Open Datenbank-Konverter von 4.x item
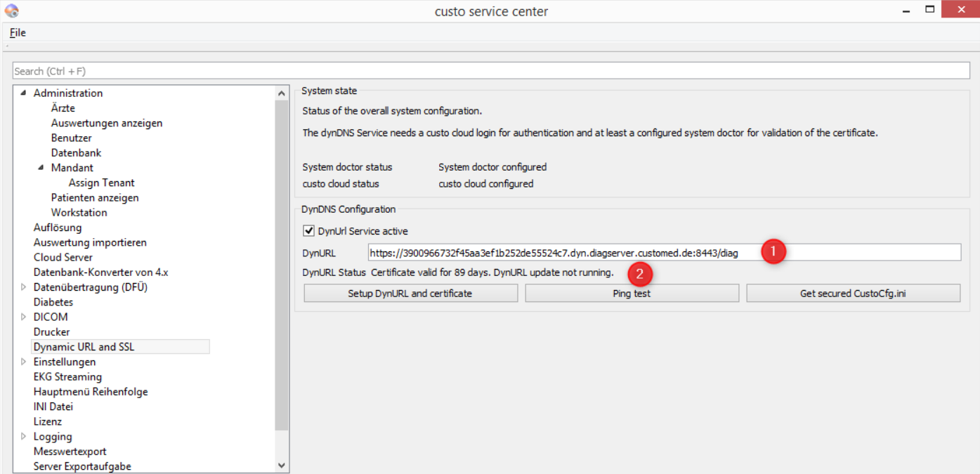980x474 pixels. point(100,272)
